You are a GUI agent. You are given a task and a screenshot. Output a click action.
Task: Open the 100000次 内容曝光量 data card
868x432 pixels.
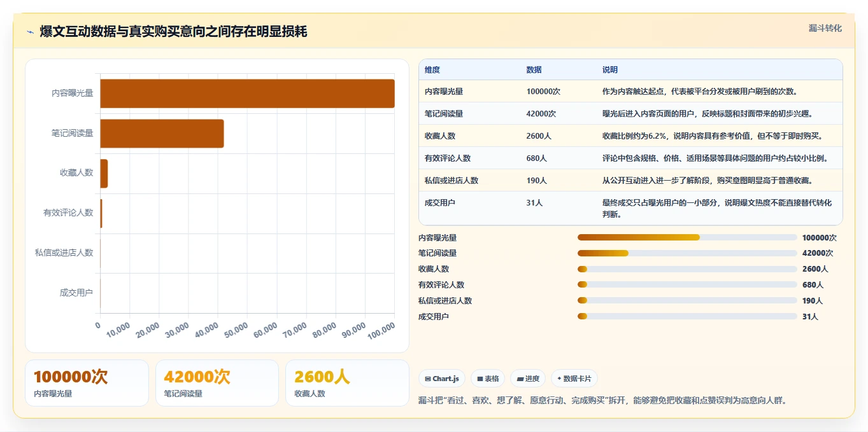(x=87, y=383)
